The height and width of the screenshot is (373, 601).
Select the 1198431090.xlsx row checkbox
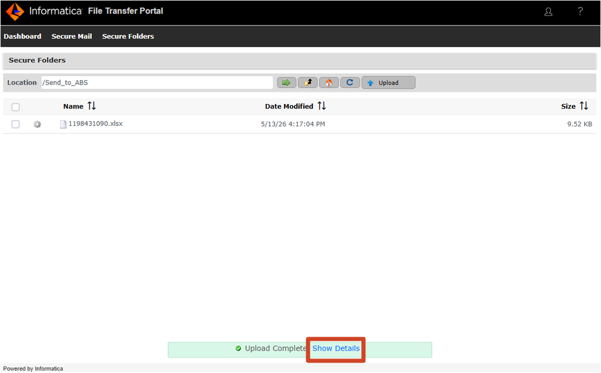[16, 124]
